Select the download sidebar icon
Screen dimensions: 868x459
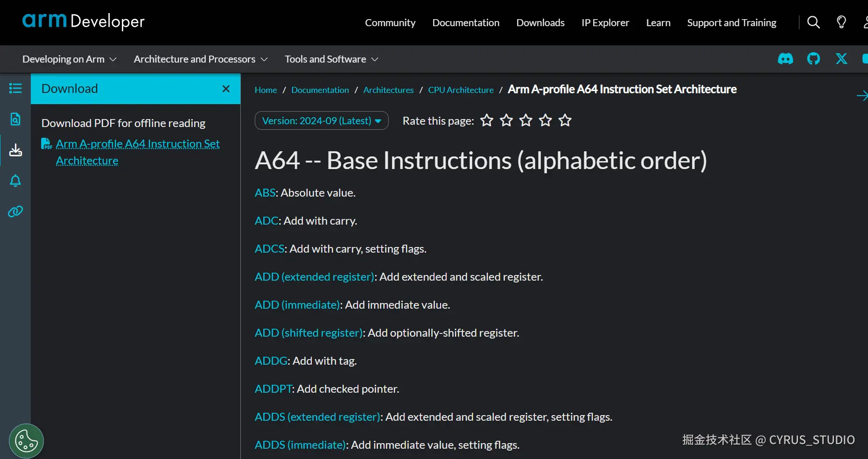(15, 150)
